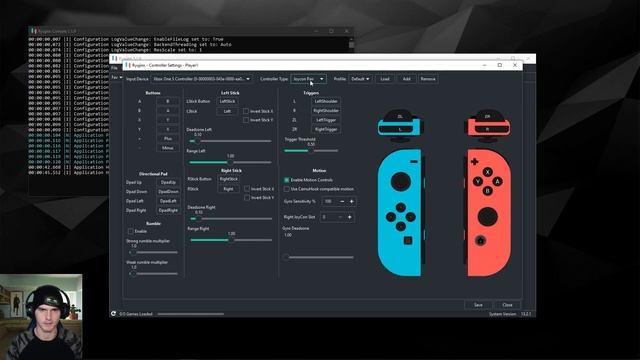Viewport: 640px width, 360px height.
Task: Click the Close button at bottom
Action: tap(507, 305)
